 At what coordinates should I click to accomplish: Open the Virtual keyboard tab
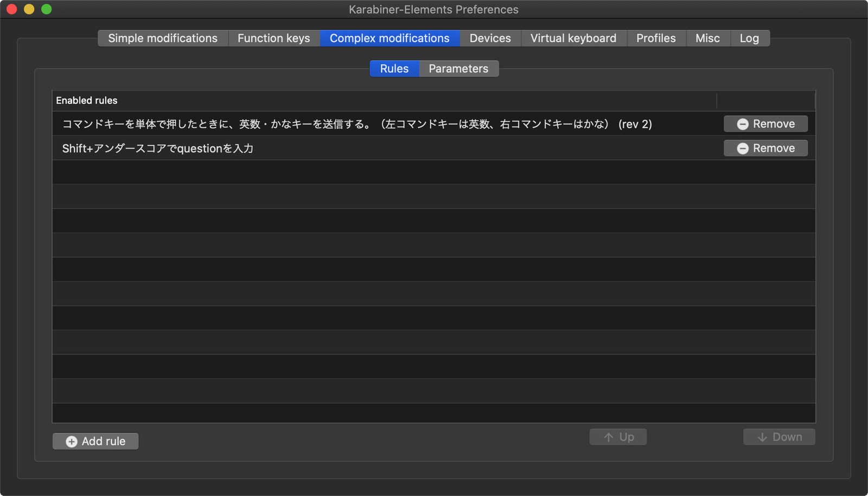pos(573,38)
